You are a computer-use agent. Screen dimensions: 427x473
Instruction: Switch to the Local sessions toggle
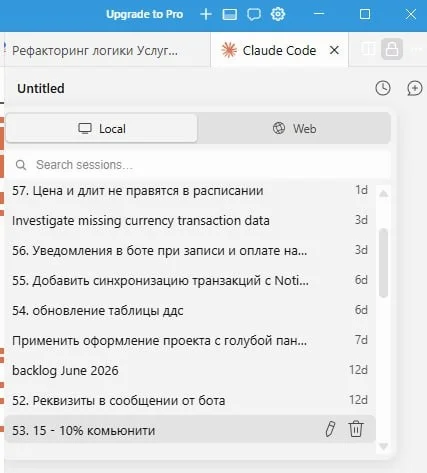102,129
